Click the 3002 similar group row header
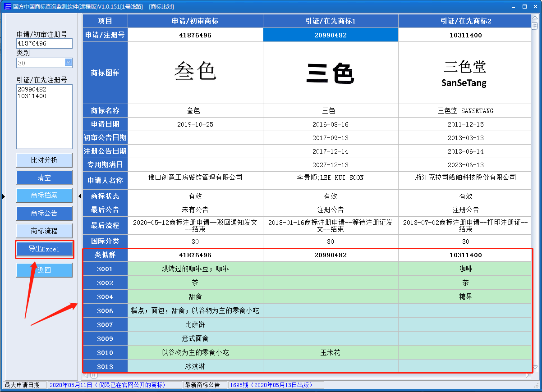Image resolution: width=542 pixels, height=392 pixels. pyautogui.click(x=105, y=283)
